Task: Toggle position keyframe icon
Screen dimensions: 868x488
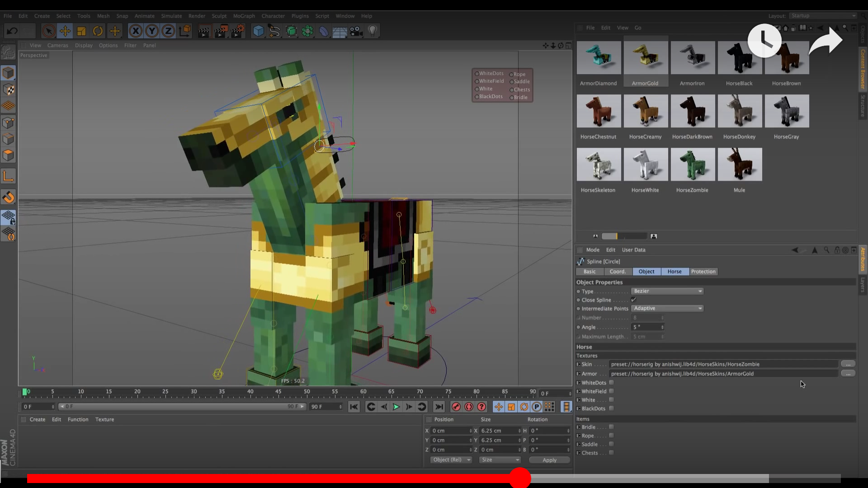Action: 499,407
